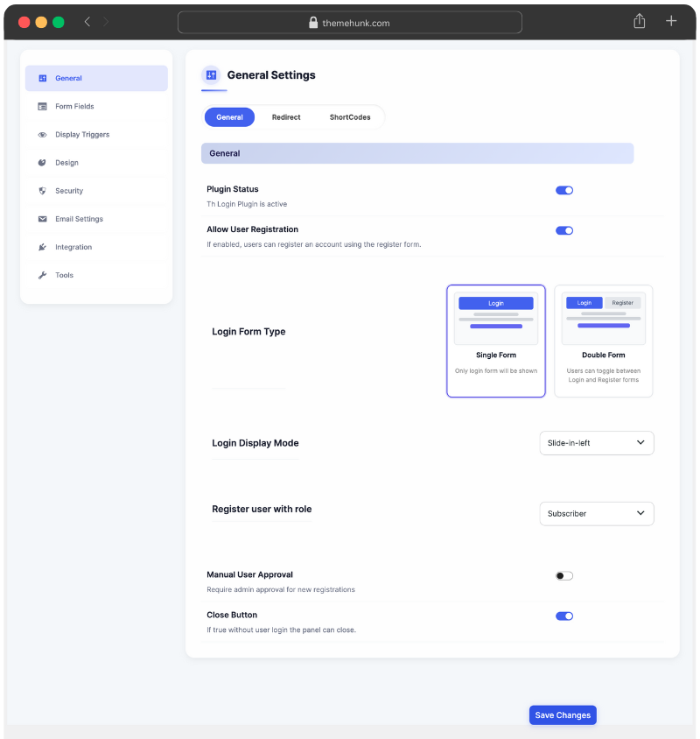Viewport: 700px width, 739px height.
Task: Open the Tools wrench icon
Action: (42, 274)
